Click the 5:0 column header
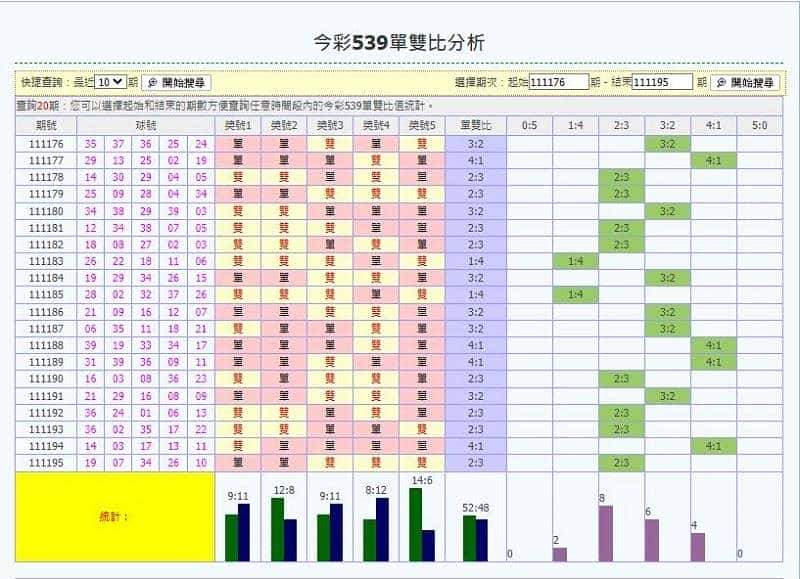The height and width of the screenshot is (579, 800). 759,125
